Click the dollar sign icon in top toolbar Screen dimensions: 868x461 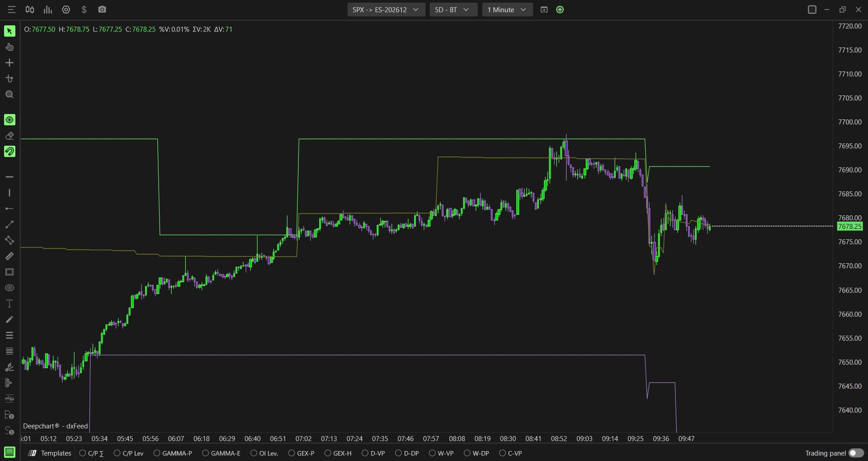[x=84, y=10]
